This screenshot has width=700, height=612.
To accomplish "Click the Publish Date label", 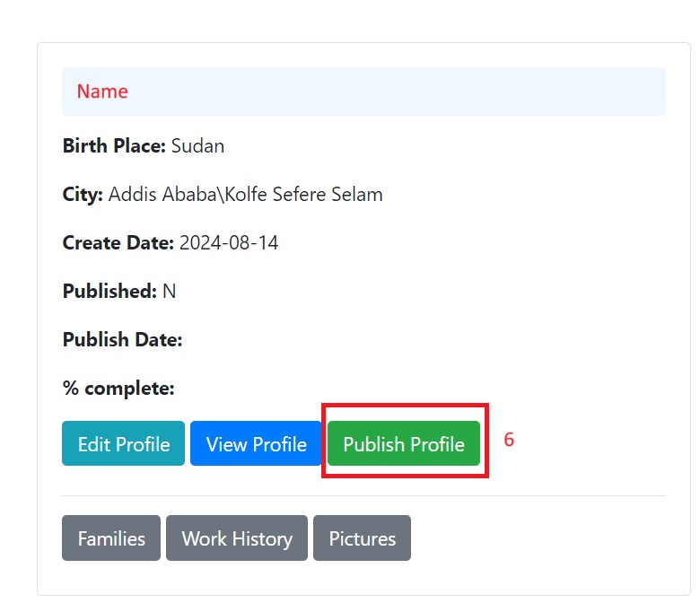I will pos(122,340).
